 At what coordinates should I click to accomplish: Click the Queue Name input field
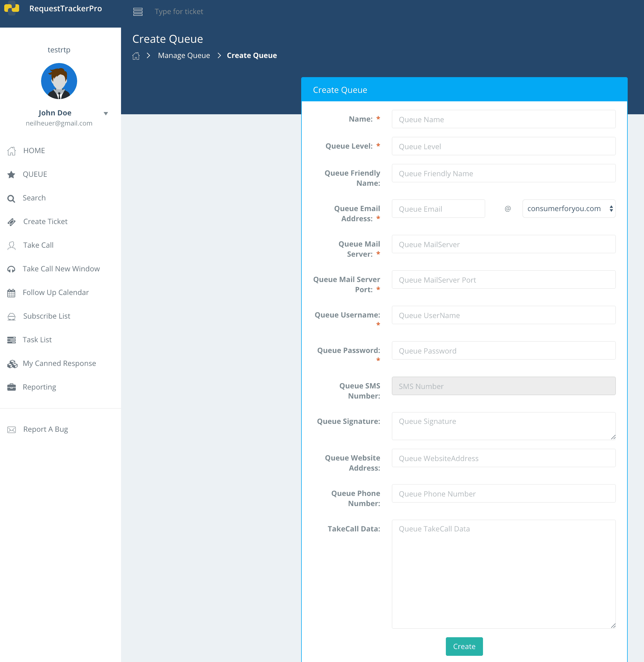pyautogui.click(x=503, y=119)
